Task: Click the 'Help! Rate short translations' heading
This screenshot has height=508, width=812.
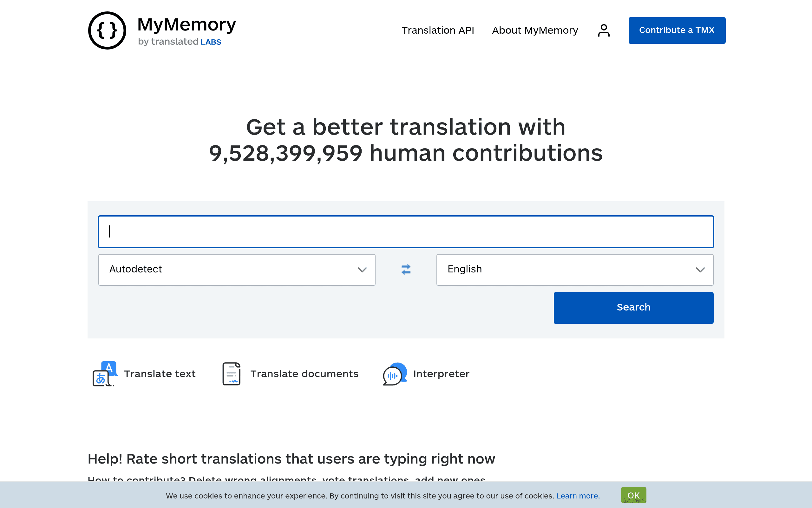Action: [x=291, y=459]
